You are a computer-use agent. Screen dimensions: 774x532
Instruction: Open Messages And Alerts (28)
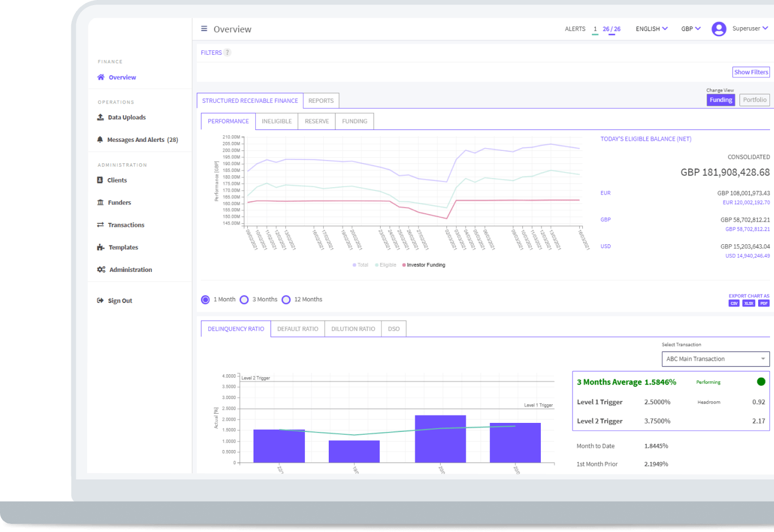(x=143, y=140)
